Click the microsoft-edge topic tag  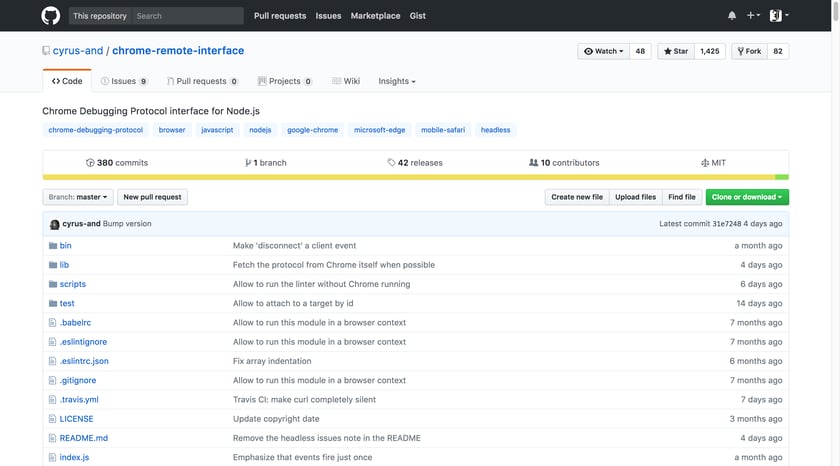(x=379, y=130)
